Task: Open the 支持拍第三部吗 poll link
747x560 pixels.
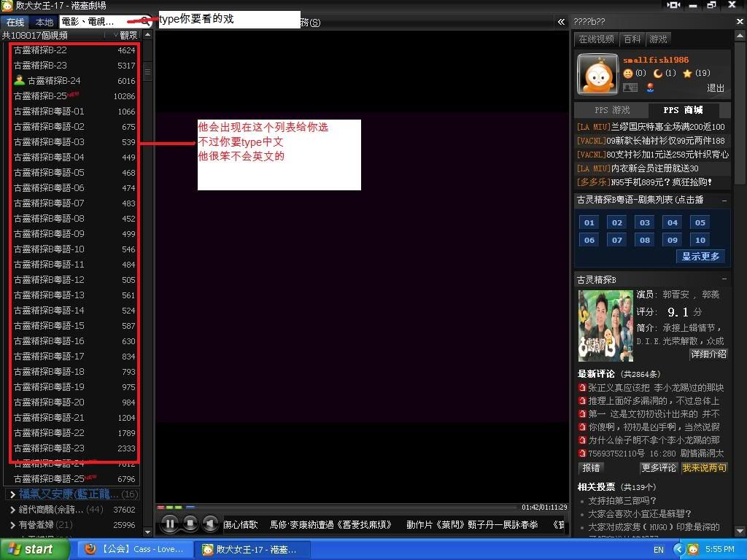Action: click(622, 500)
